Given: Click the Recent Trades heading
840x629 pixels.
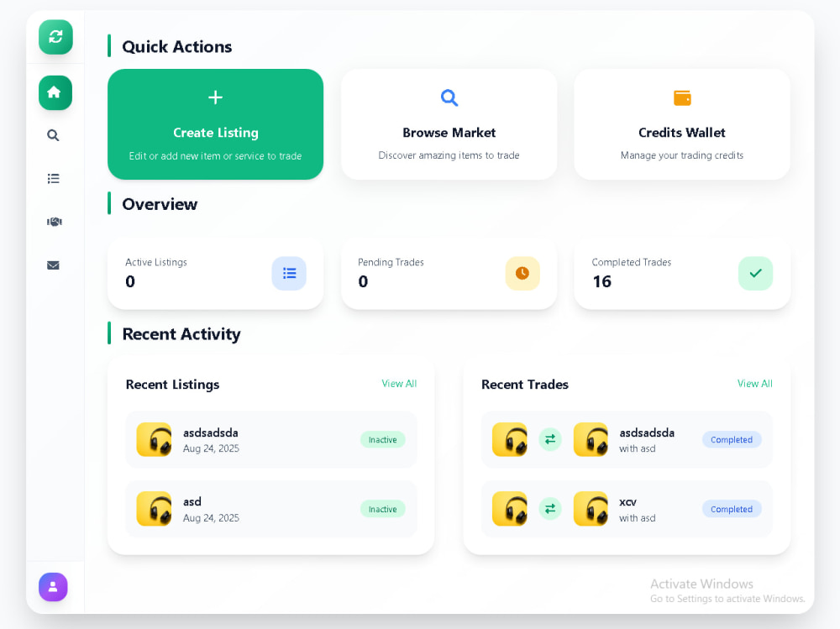Looking at the screenshot, I should (524, 384).
